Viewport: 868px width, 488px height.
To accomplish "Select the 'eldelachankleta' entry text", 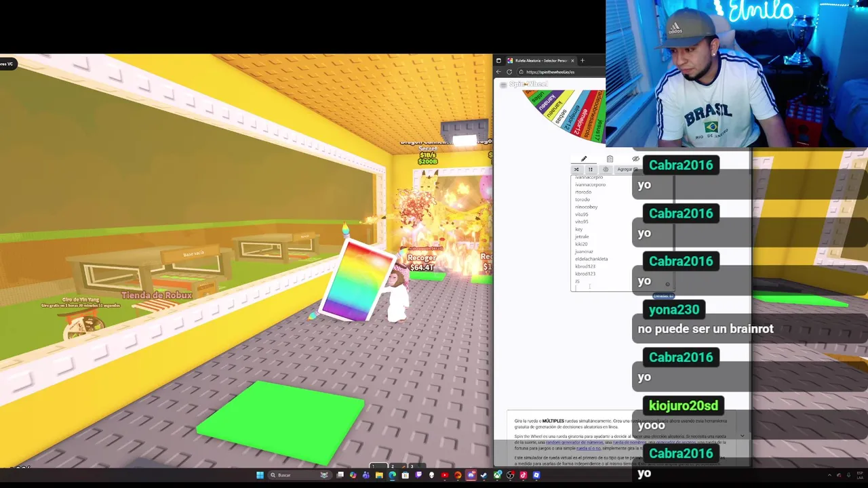I will point(591,259).
